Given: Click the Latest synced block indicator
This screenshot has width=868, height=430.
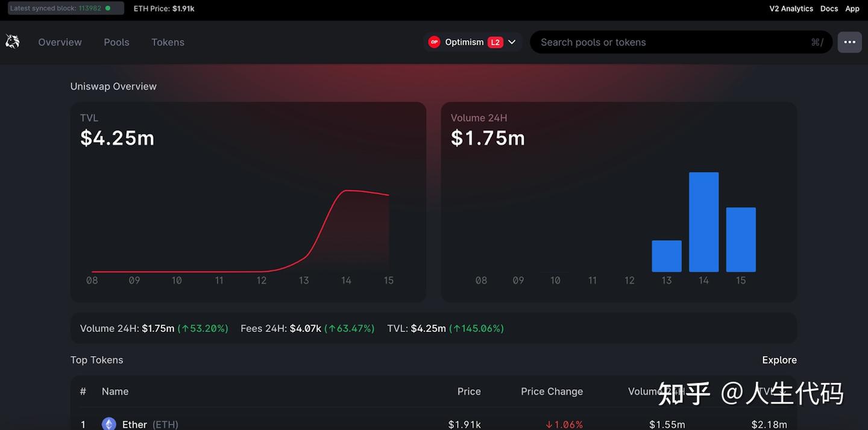Looking at the screenshot, I should tap(66, 8).
